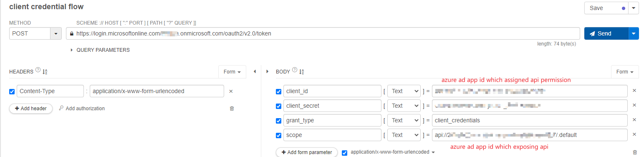
Task: Delete body parameters using trash icon
Action: pos(635,152)
